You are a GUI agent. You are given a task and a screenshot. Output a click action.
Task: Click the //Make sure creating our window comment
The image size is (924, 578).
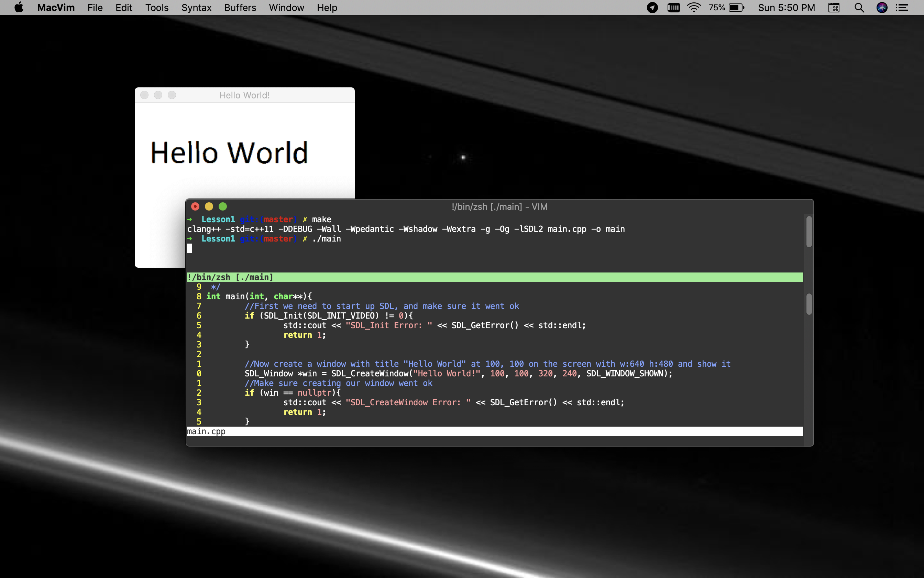click(339, 383)
